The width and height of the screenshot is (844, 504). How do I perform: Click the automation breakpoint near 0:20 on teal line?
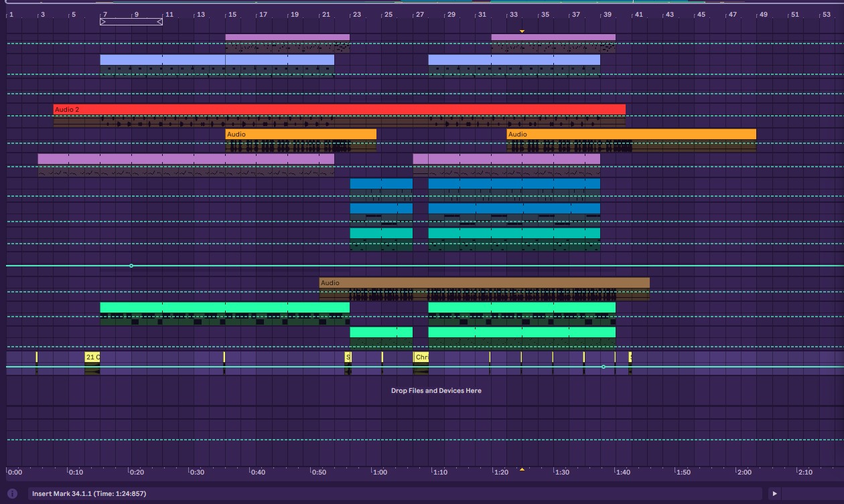(x=131, y=266)
